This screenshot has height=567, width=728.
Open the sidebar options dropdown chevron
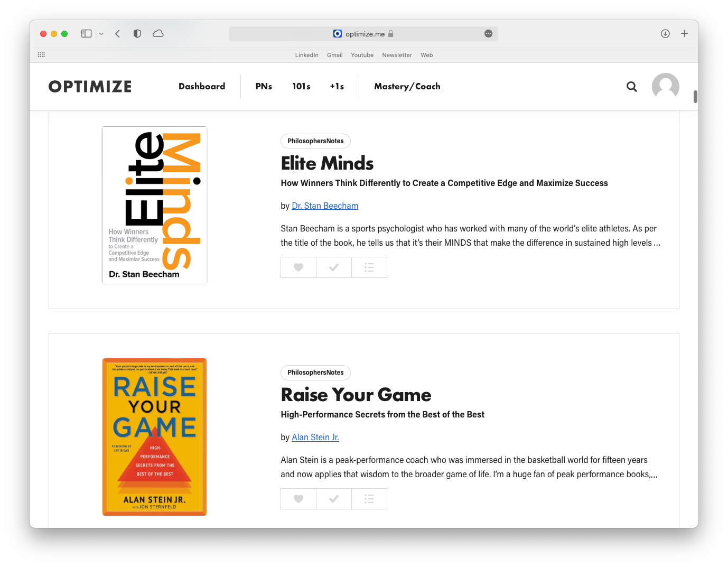[x=101, y=34]
